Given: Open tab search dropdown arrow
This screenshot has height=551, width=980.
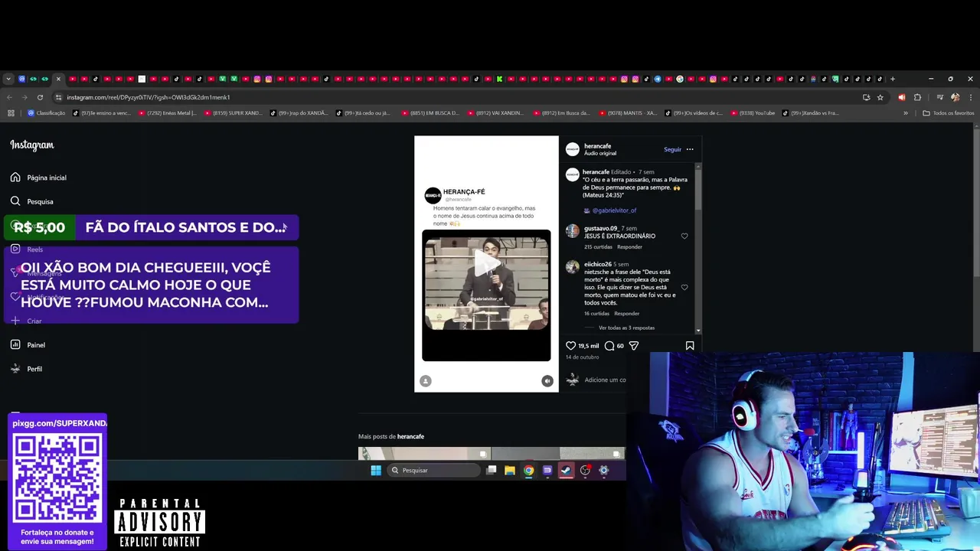Looking at the screenshot, I should (x=8, y=79).
